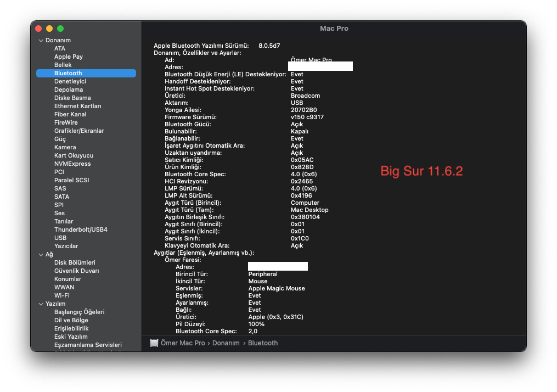Image resolution: width=557 pixels, height=392 pixels.
Task: Click the Ürün Kimliği 0x828D value
Action: click(x=302, y=167)
